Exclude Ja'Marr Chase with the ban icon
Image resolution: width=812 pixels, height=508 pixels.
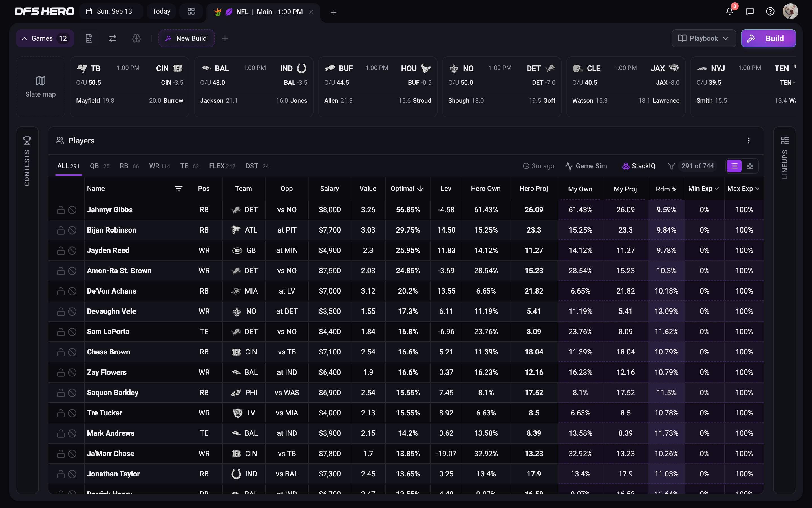click(72, 454)
